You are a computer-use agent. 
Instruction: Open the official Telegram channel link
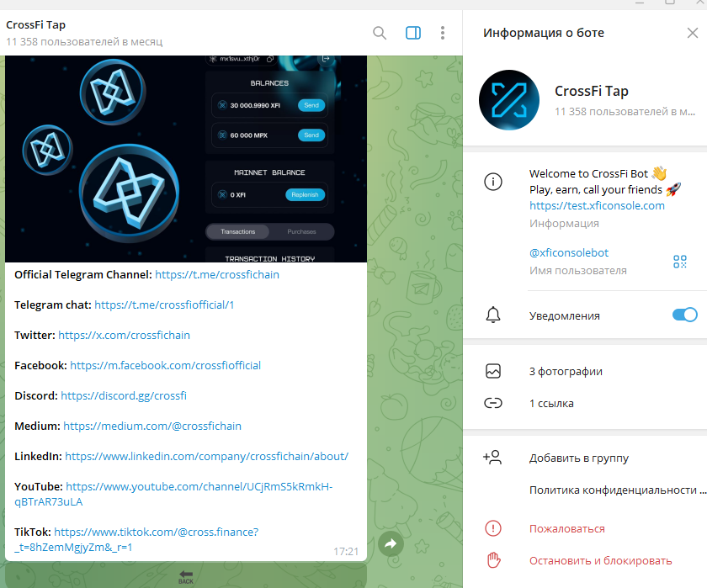[x=217, y=275]
